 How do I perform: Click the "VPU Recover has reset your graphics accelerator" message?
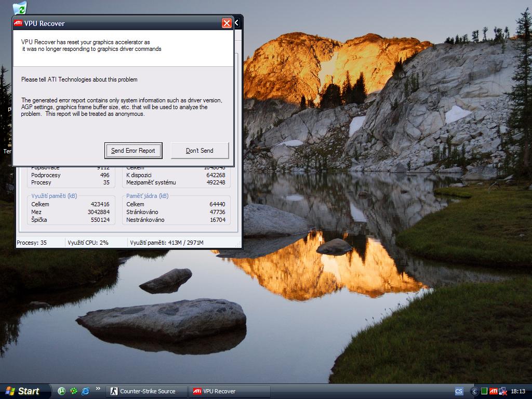pos(91,46)
